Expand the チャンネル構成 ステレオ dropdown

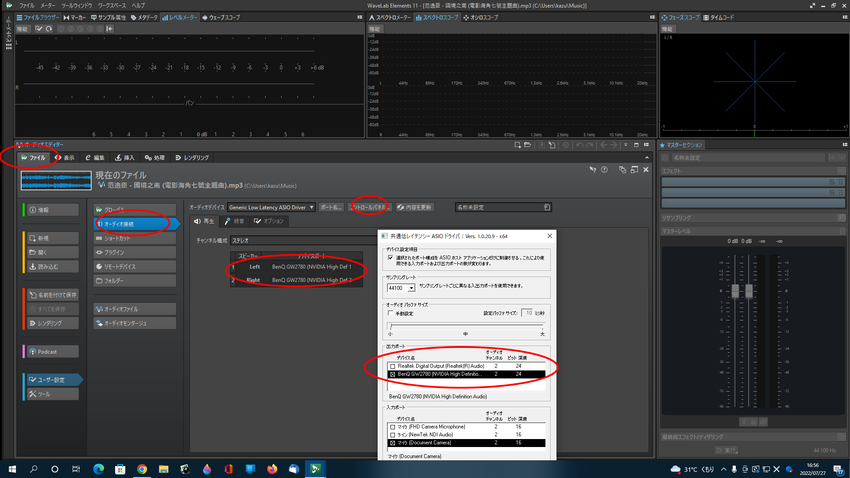[304, 240]
